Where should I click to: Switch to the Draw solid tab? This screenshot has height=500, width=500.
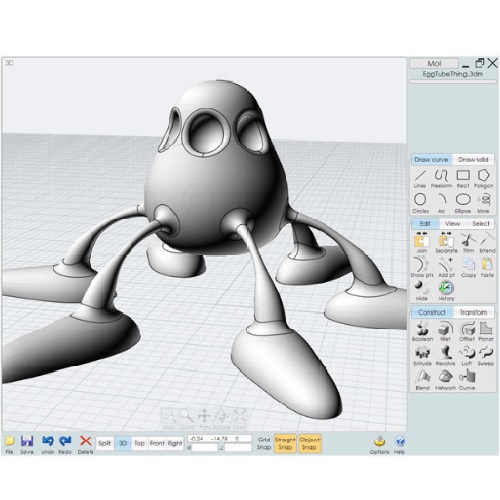pos(473,160)
